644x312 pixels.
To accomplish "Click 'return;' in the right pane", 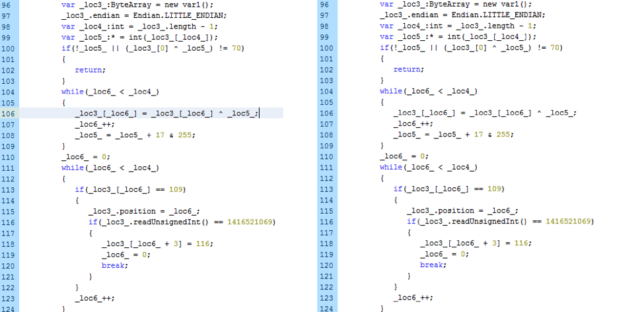I will point(409,69).
